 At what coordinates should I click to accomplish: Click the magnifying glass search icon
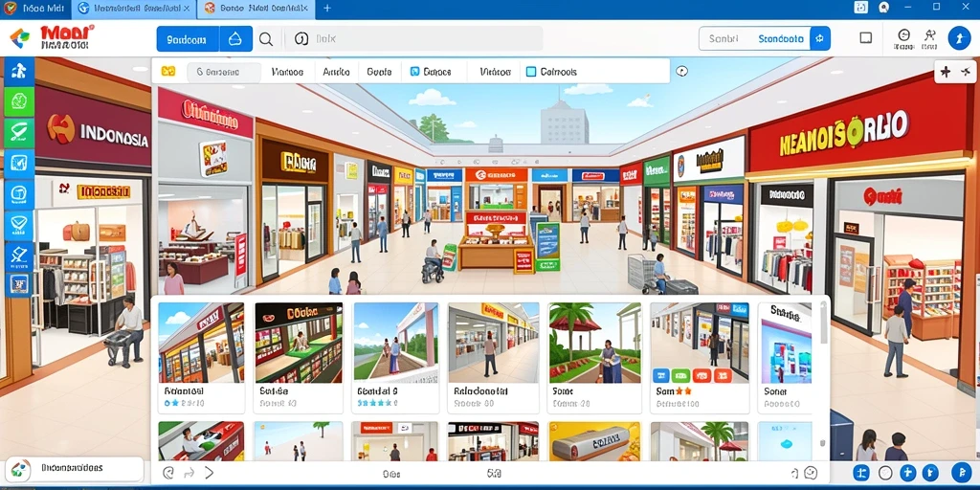click(x=266, y=39)
